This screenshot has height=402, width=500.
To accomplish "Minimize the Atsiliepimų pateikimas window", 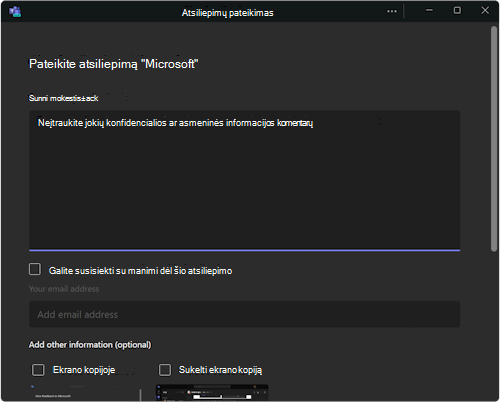I will pyautogui.click(x=429, y=11).
